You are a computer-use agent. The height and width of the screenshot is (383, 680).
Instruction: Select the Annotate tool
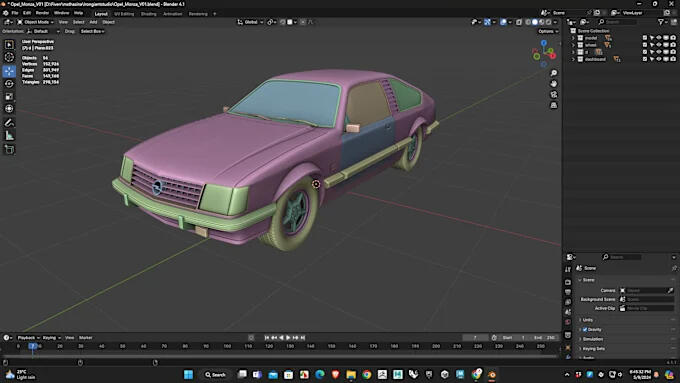[x=9, y=123]
